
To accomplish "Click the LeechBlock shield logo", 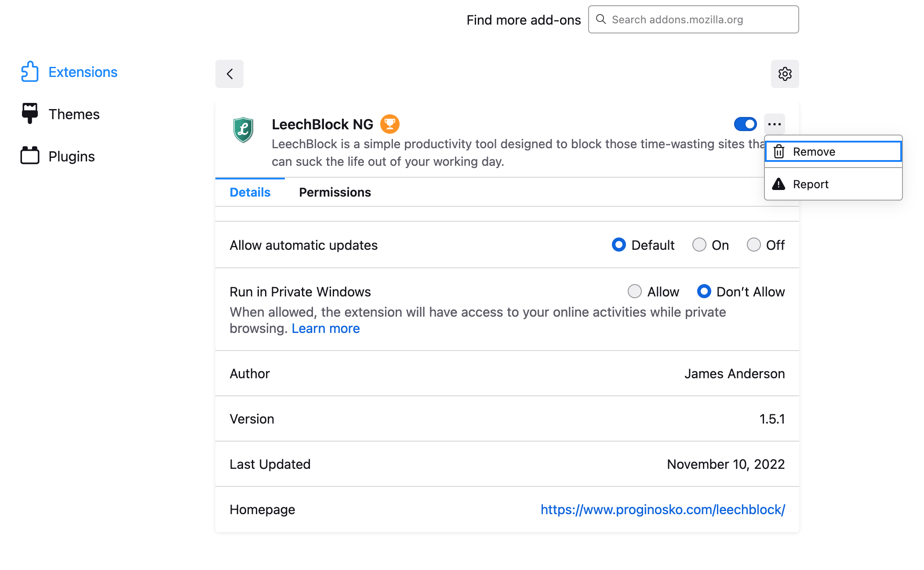I will coord(243,130).
